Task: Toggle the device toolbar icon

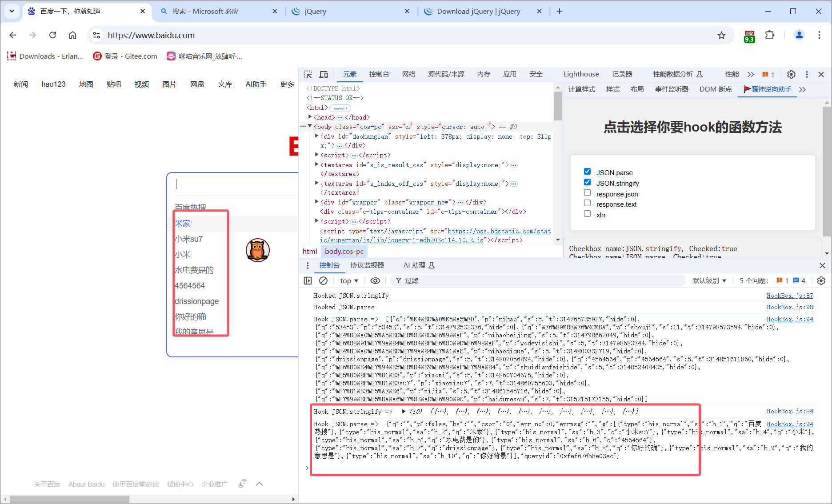Action: point(324,74)
